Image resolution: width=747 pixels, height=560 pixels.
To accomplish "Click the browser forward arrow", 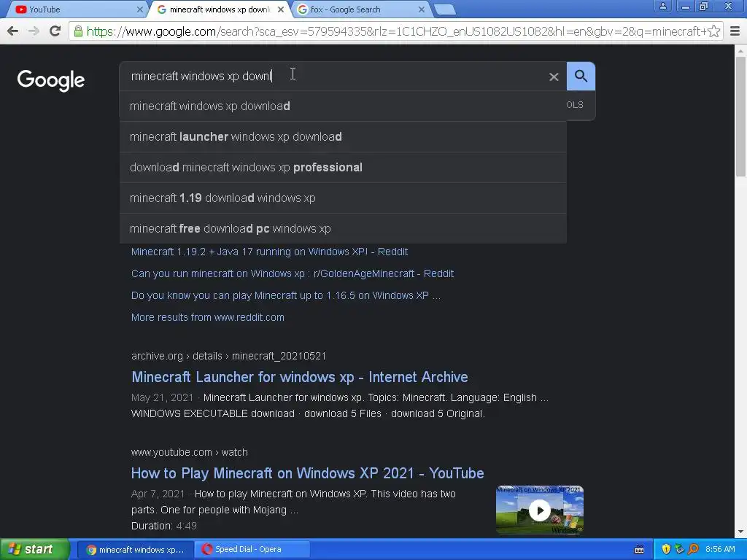I will click(x=34, y=31).
